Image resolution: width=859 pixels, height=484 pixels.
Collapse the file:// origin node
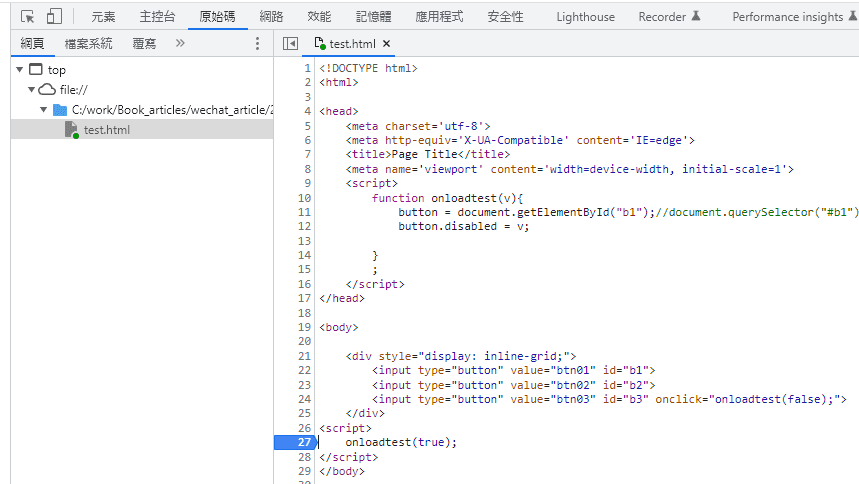point(32,90)
